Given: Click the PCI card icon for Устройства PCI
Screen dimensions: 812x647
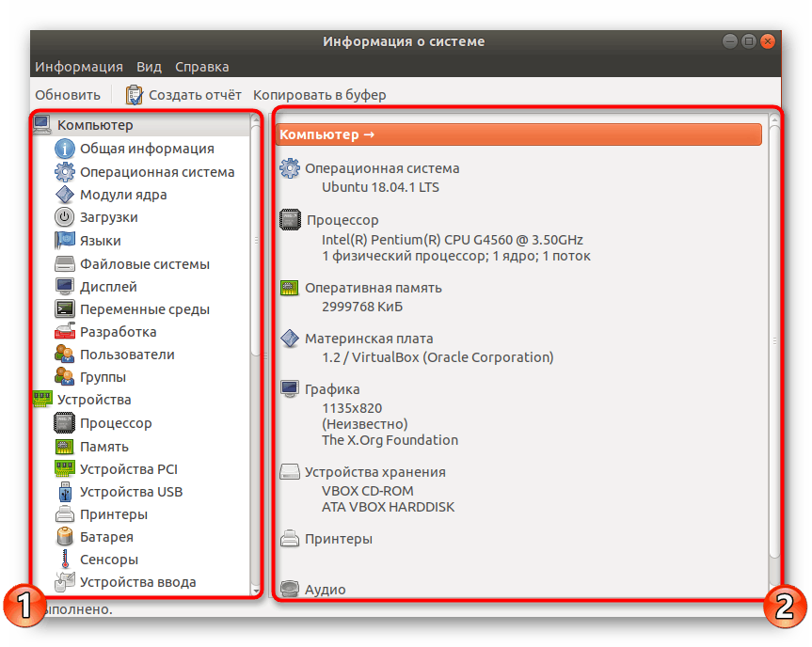Looking at the screenshot, I should click(65, 469).
